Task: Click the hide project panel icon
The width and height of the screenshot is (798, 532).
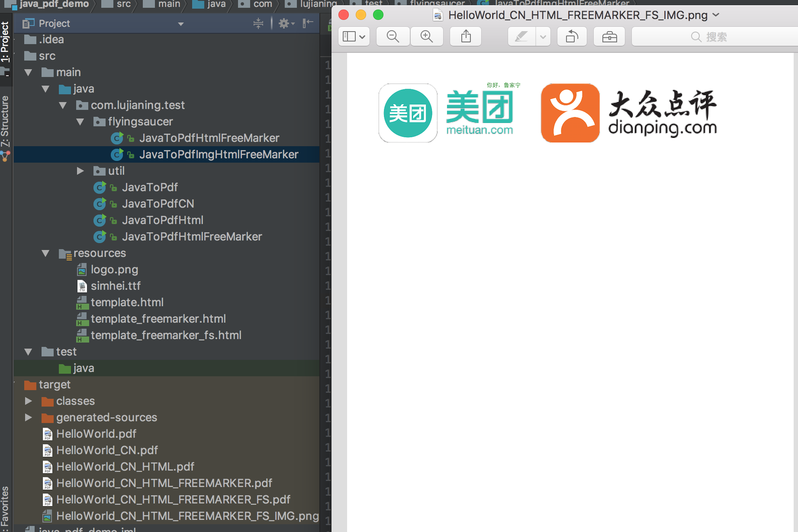Action: pyautogui.click(x=308, y=23)
